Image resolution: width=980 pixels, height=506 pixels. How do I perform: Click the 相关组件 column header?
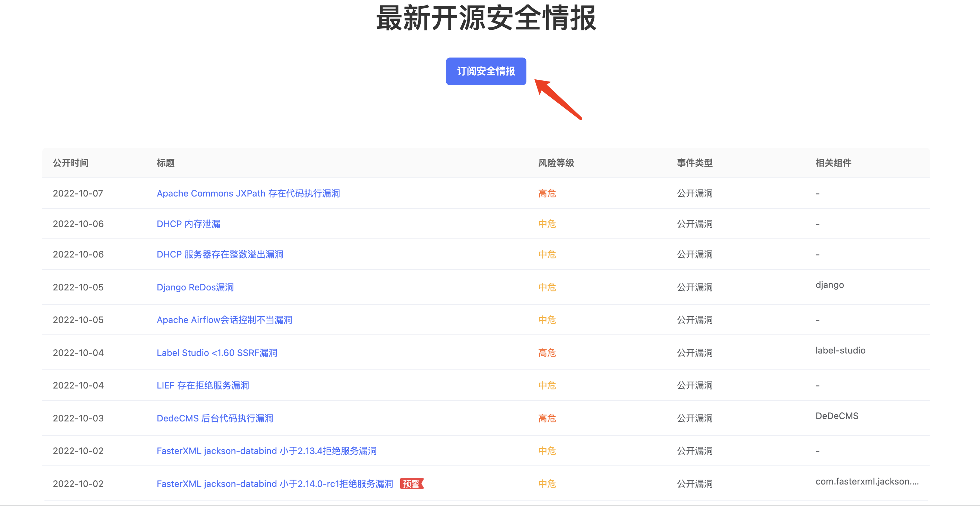click(x=833, y=163)
